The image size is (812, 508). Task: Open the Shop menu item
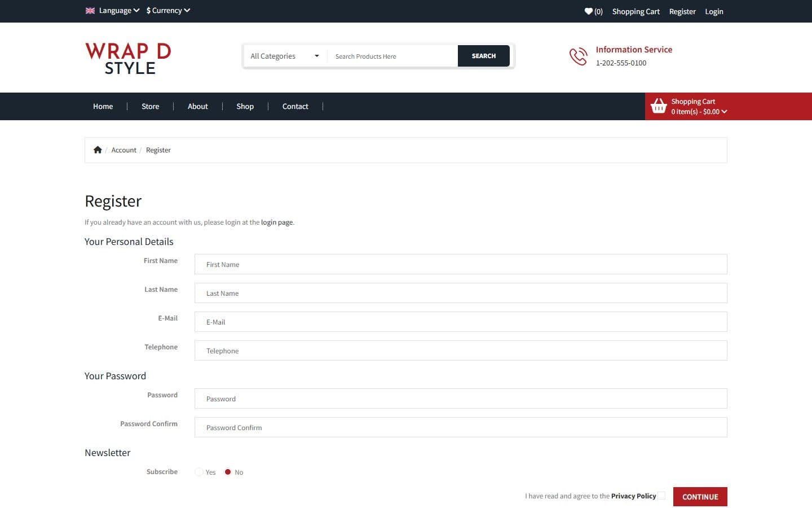point(245,106)
